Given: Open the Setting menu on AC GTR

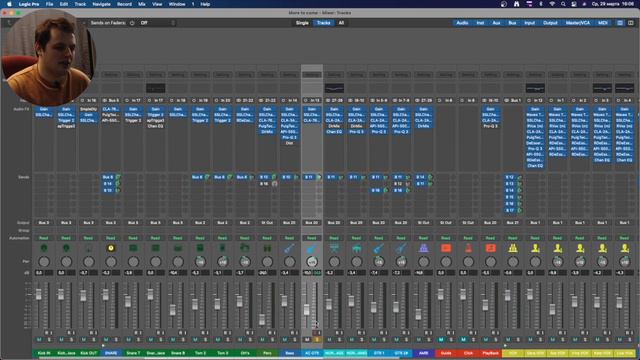Looking at the screenshot, I should [x=312, y=75].
